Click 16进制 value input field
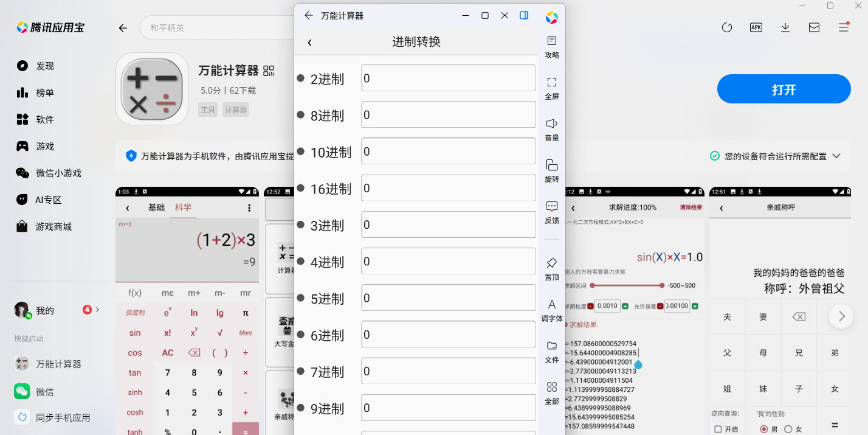The height and width of the screenshot is (435, 868). (449, 188)
